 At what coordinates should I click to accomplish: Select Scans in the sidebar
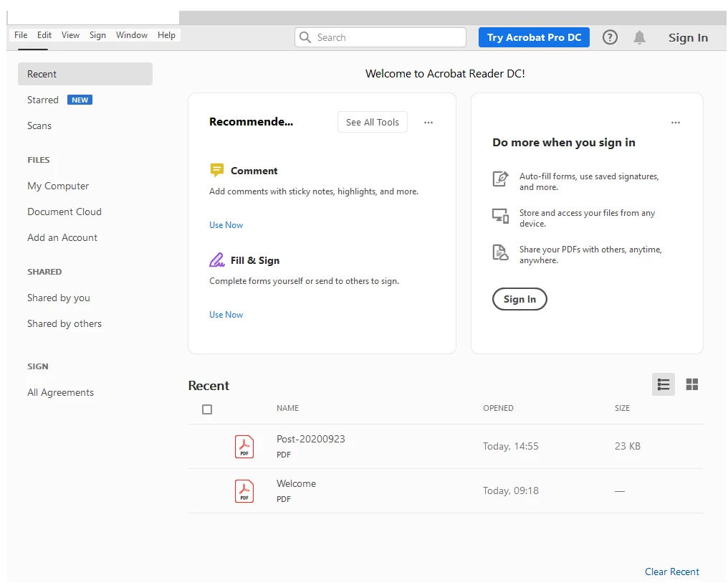pos(39,126)
